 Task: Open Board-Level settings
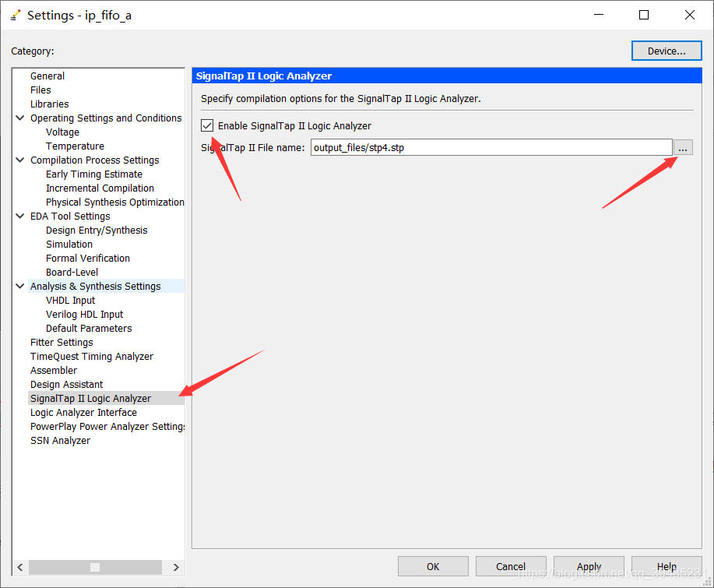click(x=72, y=273)
